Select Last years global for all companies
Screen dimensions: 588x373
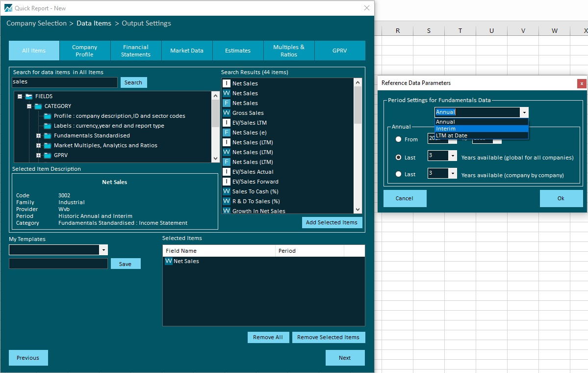398,158
